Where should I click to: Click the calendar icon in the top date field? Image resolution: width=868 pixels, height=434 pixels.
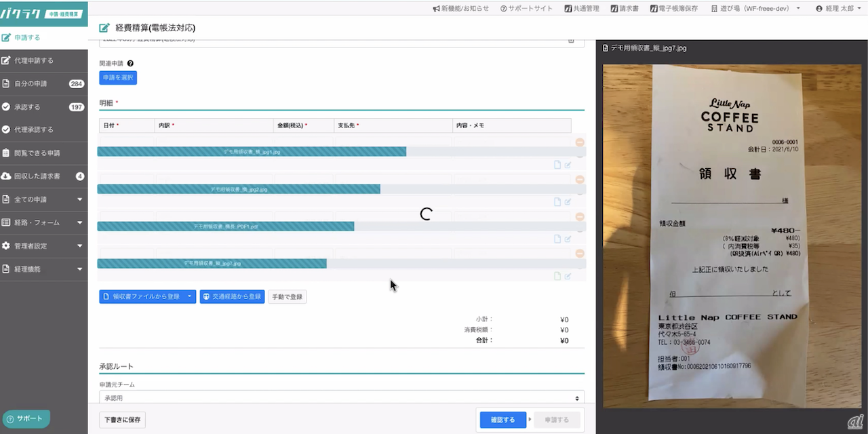click(571, 41)
